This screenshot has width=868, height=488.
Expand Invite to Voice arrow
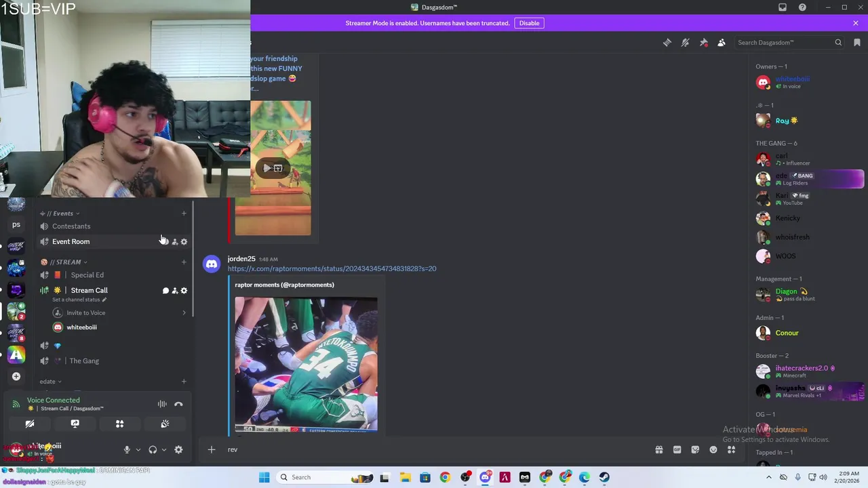[x=184, y=313]
